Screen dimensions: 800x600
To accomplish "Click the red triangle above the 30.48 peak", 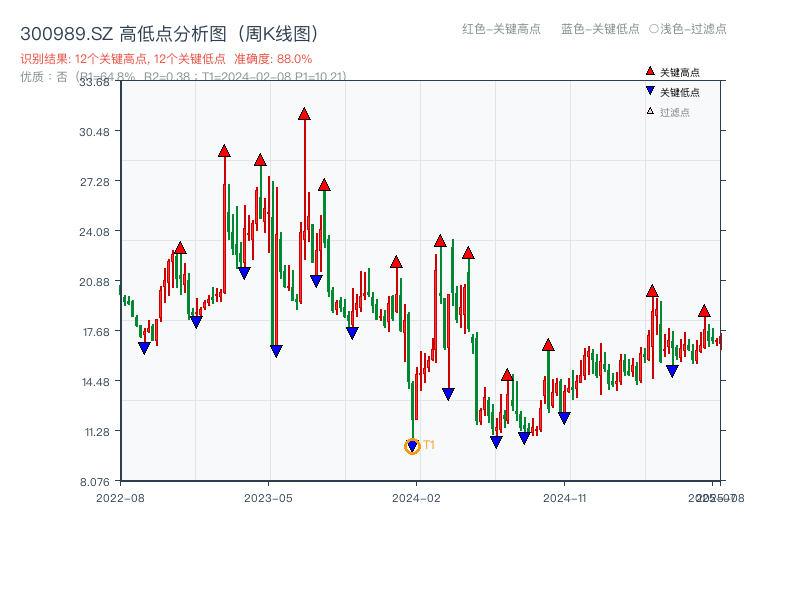I will [222, 150].
